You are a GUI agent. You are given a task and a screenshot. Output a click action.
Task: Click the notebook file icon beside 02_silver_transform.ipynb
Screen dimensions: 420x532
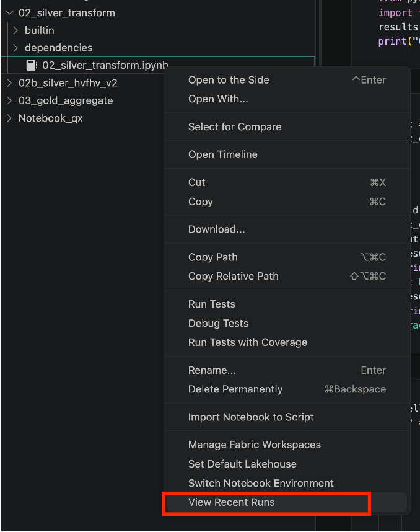point(31,65)
